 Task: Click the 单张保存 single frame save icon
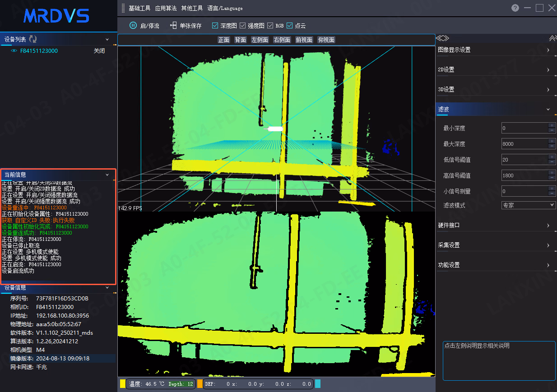click(x=173, y=26)
